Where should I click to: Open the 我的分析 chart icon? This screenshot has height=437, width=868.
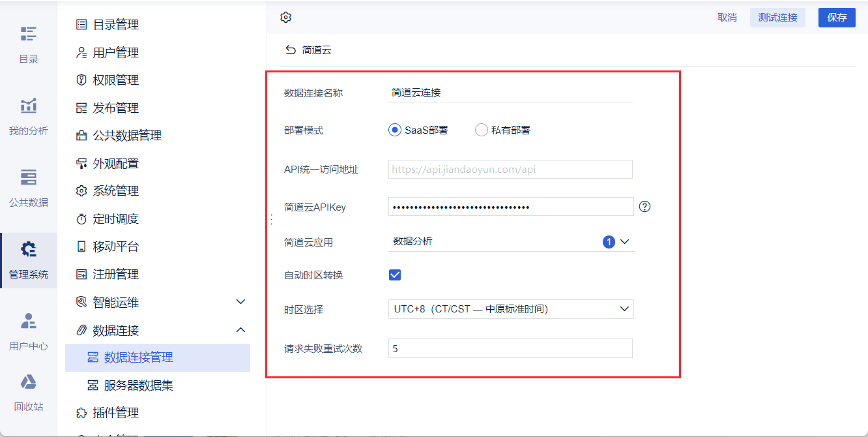click(x=28, y=105)
